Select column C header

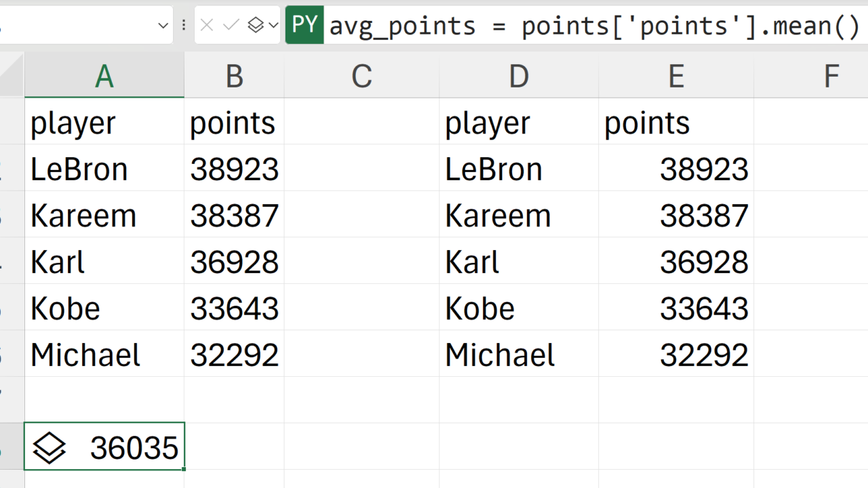tap(361, 77)
